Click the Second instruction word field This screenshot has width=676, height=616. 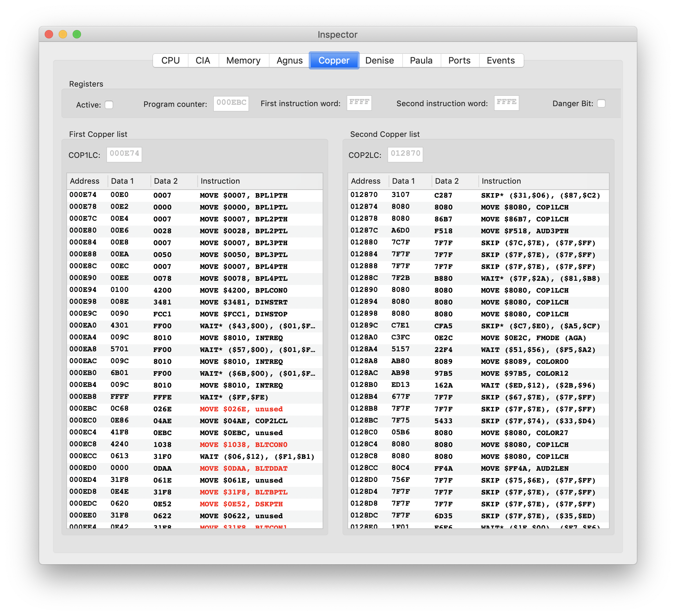506,103
